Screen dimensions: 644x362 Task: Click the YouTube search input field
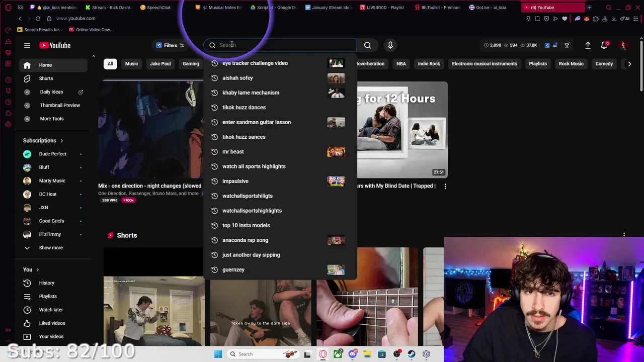280,45
